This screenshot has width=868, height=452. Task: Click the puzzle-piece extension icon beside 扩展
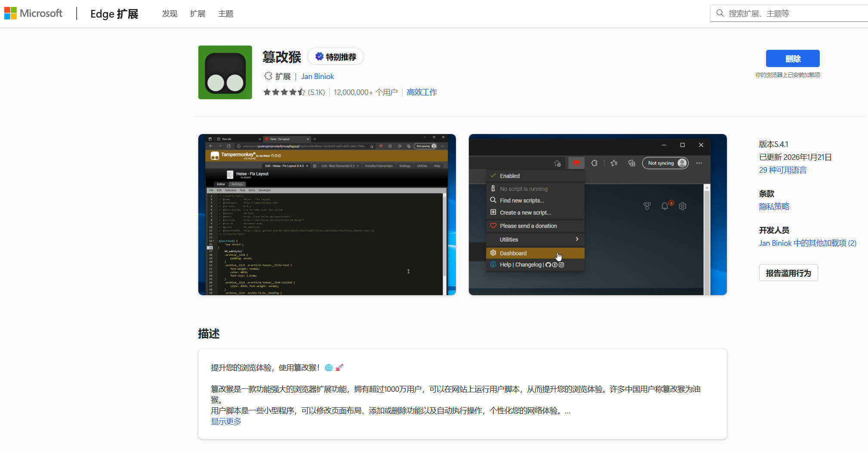pos(268,76)
